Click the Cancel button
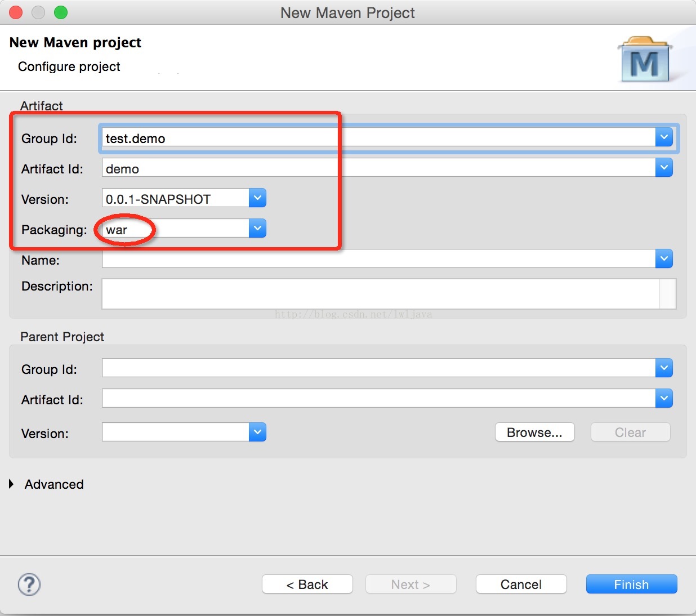 click(521, 584)
